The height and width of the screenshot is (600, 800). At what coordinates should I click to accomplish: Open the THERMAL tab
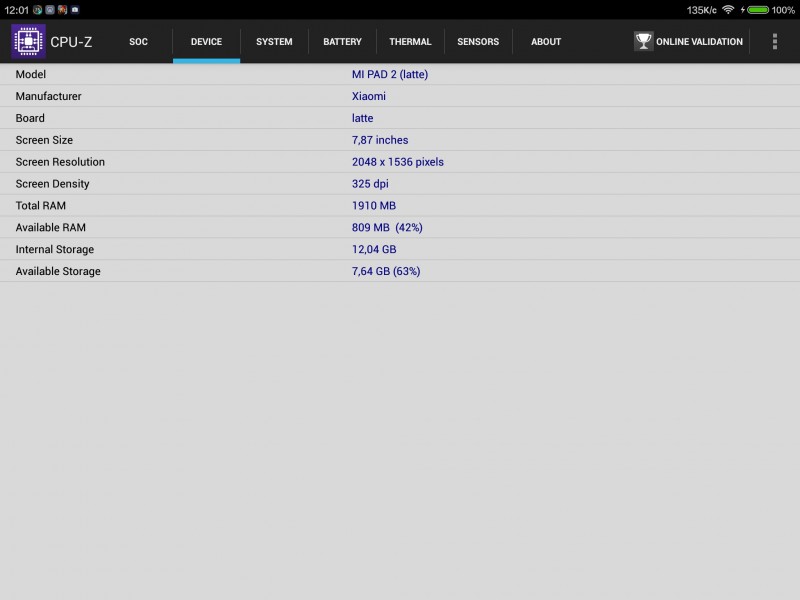[410, 42]
